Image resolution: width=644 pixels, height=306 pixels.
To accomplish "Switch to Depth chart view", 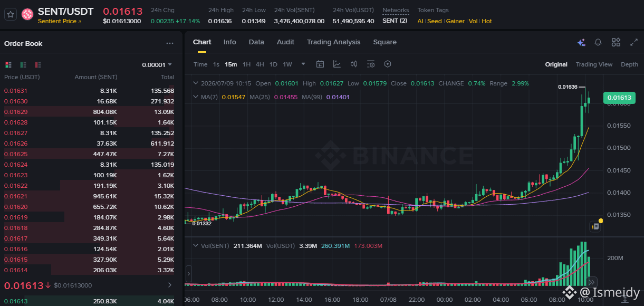I will pyautogui.click(x=629, y=64).
